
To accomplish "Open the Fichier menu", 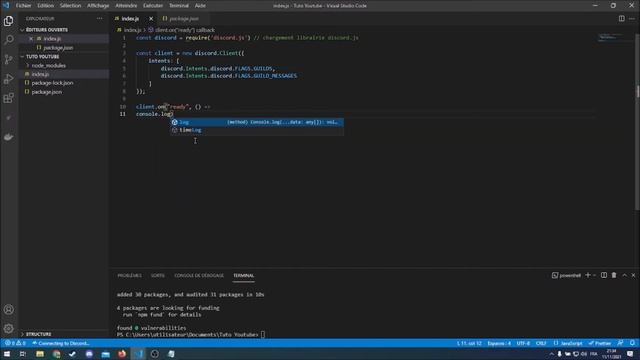I will point(23,6).
